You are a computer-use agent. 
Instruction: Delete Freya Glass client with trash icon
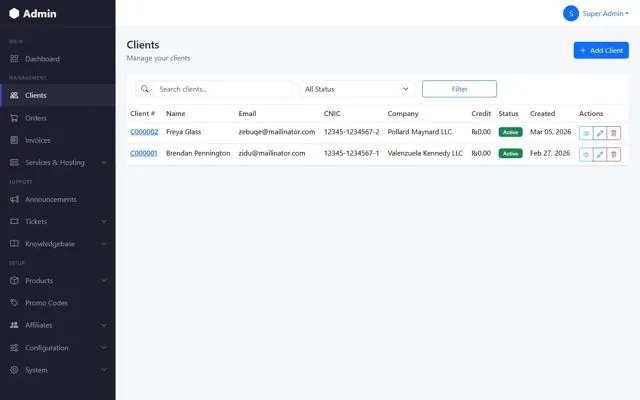coord(613,133)
